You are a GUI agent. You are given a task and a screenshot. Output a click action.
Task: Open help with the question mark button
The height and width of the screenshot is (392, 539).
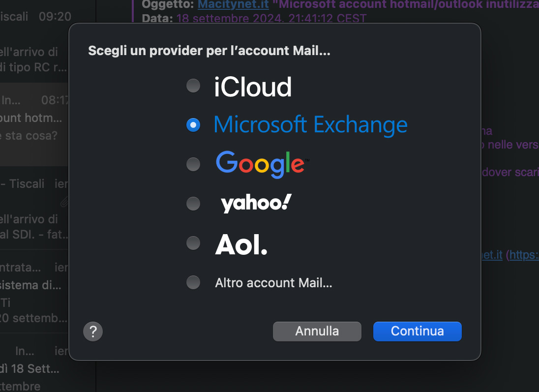pos(93,331)
